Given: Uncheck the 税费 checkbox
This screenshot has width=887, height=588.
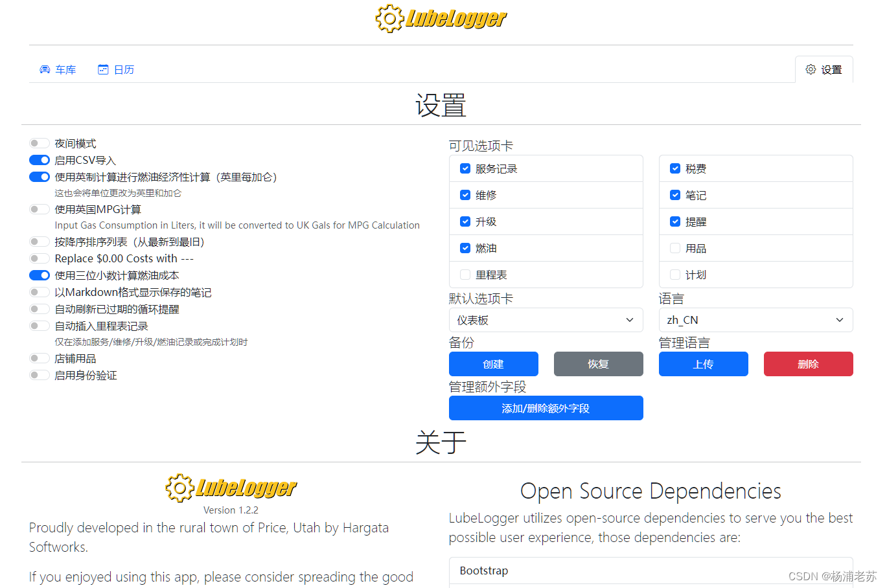Looking at the screenshot, I should [x=675, y=168].
